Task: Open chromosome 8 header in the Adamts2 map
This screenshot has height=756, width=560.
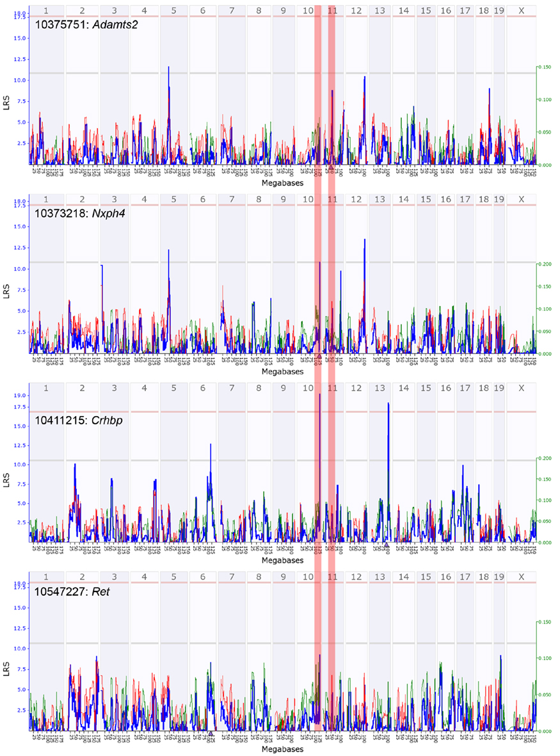Action: [x=259, y=11]
